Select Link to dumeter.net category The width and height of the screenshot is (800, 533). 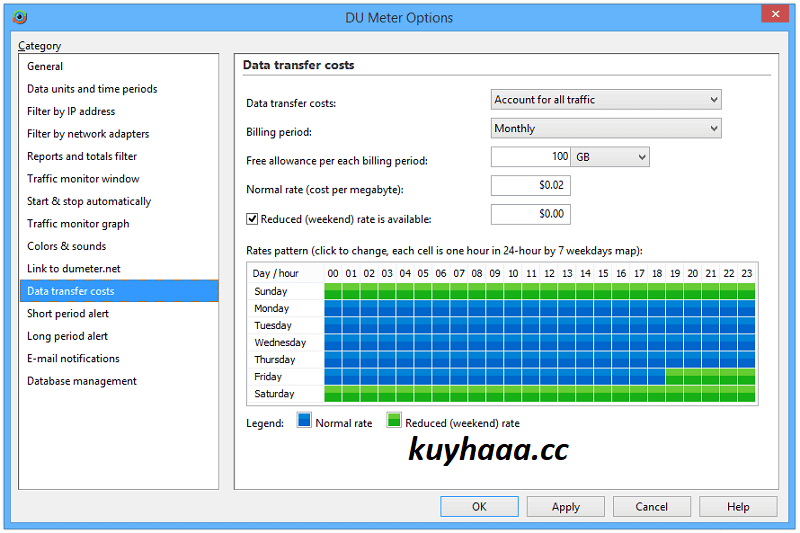[118, 268]
